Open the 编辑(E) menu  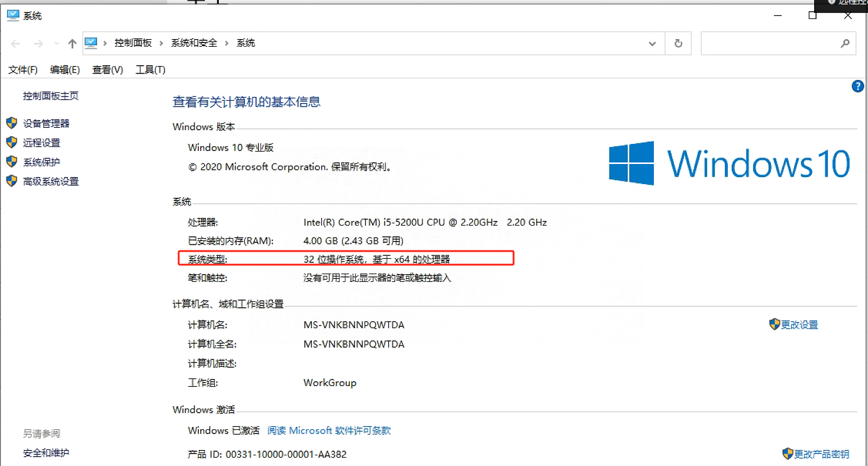65,70
